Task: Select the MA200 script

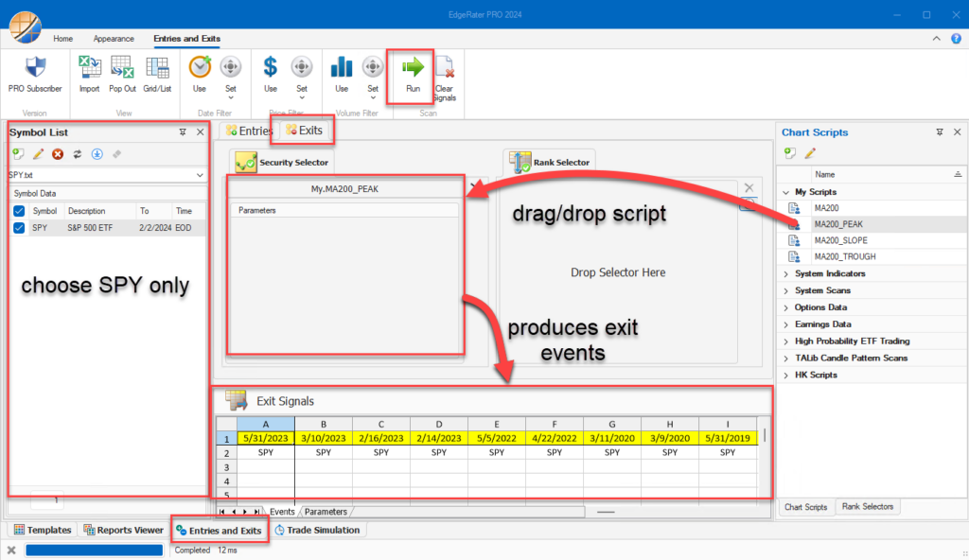Action: [826, 208]
